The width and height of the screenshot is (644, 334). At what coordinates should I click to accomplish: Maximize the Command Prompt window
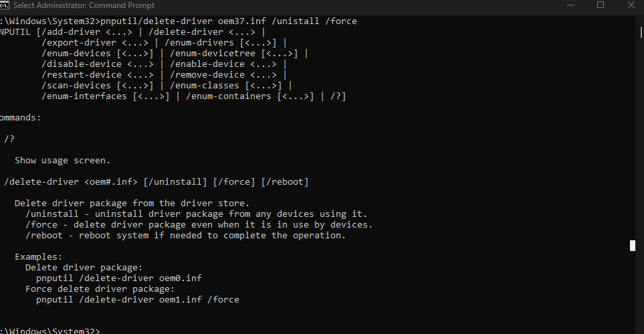tap(601, 5)
